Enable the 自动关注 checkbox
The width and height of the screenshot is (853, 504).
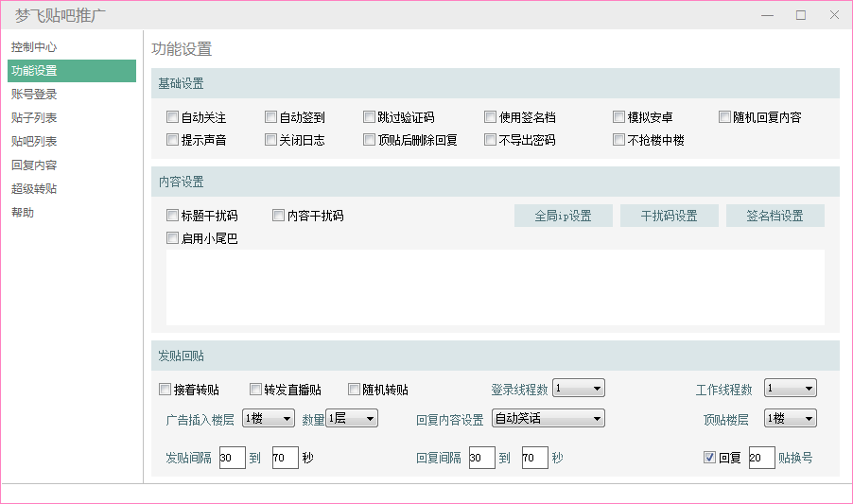pos(172,118)
